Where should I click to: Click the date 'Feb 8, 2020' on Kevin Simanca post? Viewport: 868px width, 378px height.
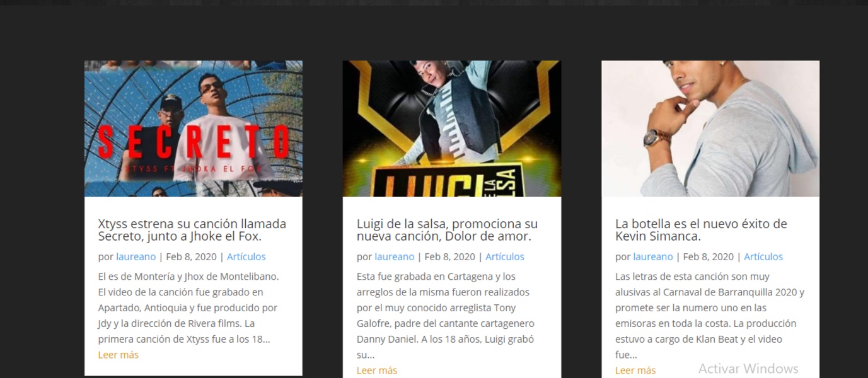coord(708,256)
